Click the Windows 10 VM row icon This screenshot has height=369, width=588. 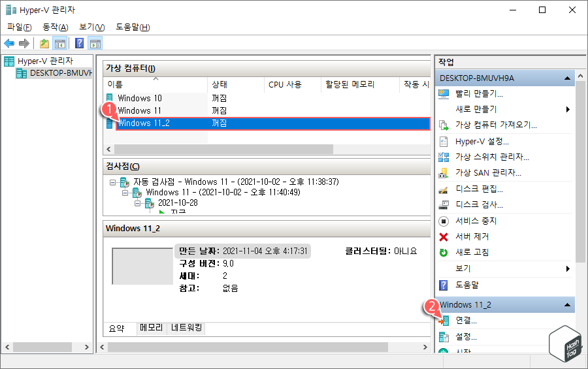pyautogui.click(x=110, y=98)
